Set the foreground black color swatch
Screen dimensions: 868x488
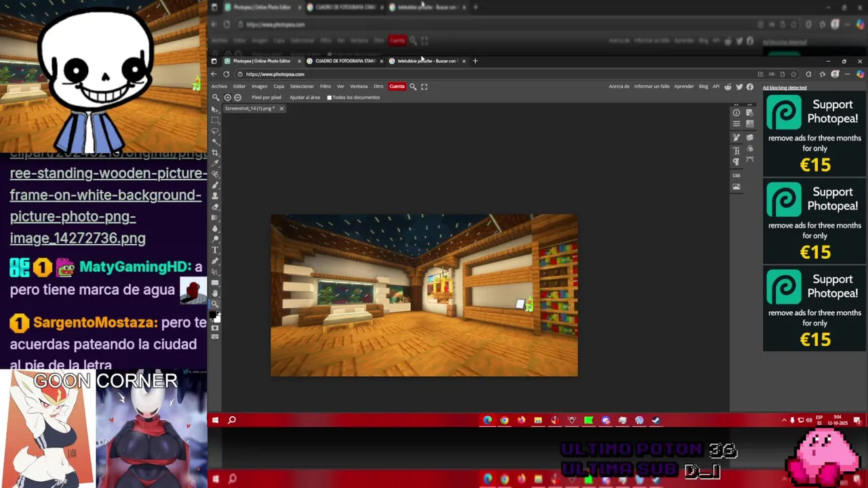coord(212,314)
